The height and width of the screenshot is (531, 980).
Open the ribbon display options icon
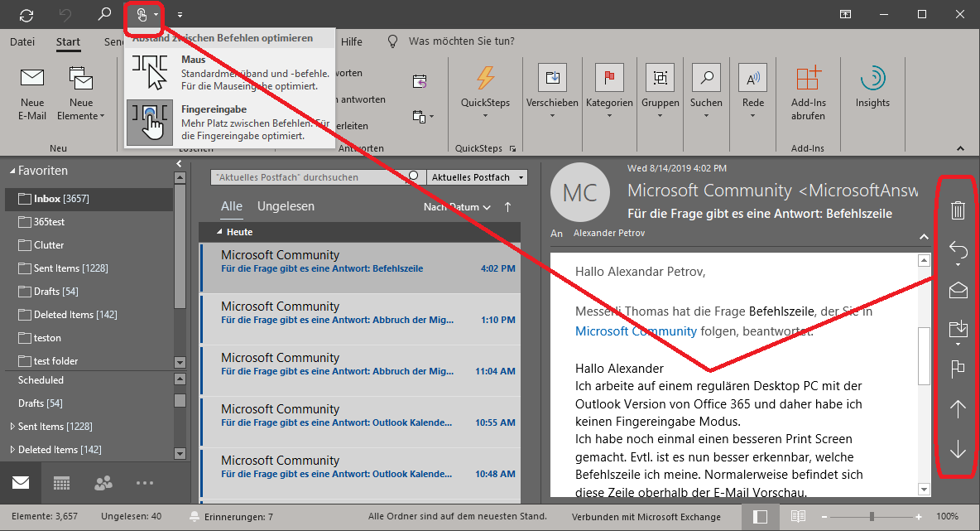(845, 14)
